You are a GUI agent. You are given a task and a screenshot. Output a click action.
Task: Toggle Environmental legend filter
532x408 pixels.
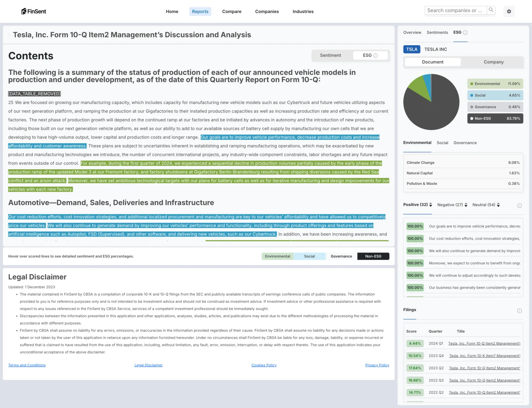pyautogui.click(x=495, y=84)
